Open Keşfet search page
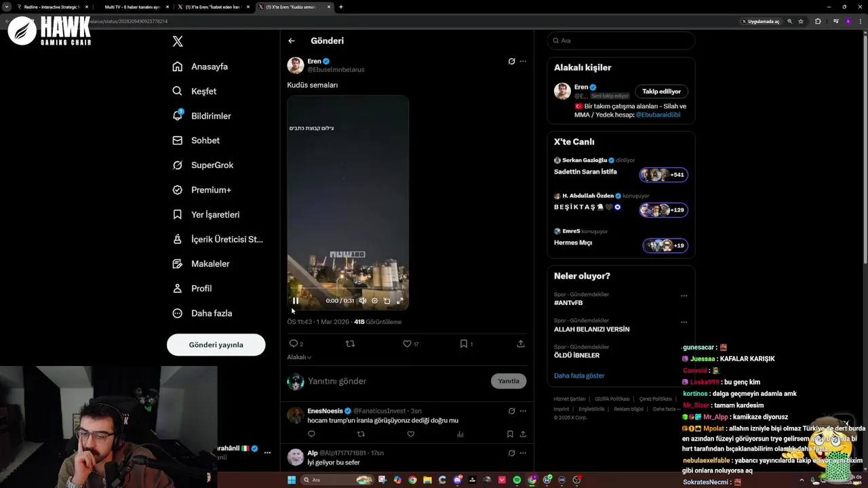This screenshot has height=488, width=868. pyautogui.click(x=195, y=91)
